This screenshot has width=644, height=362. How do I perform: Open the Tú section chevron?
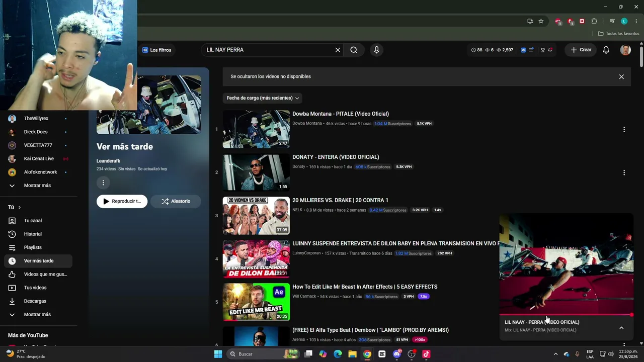click(20, 207)
